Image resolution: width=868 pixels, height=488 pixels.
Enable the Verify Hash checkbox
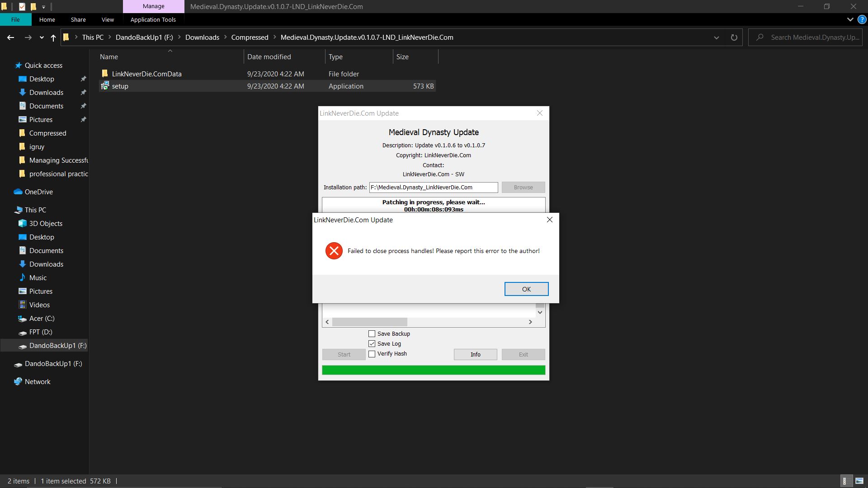[372, 354]
